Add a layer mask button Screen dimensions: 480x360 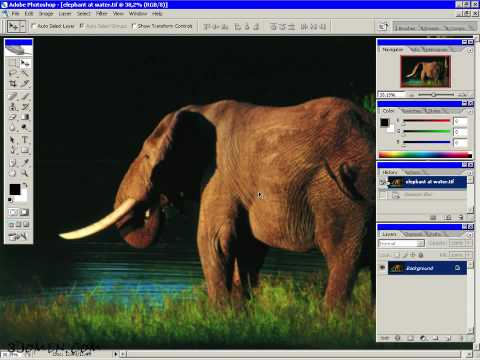pyautogui.click(x=410, y=338)
